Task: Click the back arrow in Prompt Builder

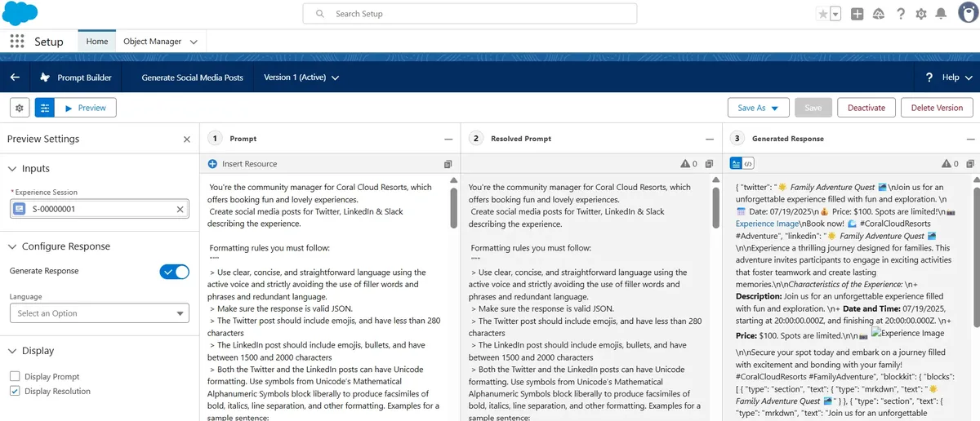Action: click(15, 78)
